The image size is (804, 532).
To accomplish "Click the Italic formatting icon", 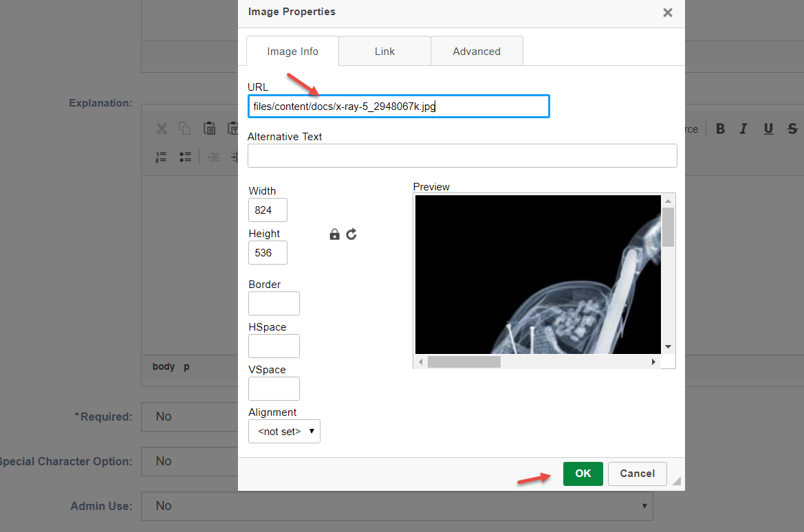I will pyautogui.click(x=743, y=129).
